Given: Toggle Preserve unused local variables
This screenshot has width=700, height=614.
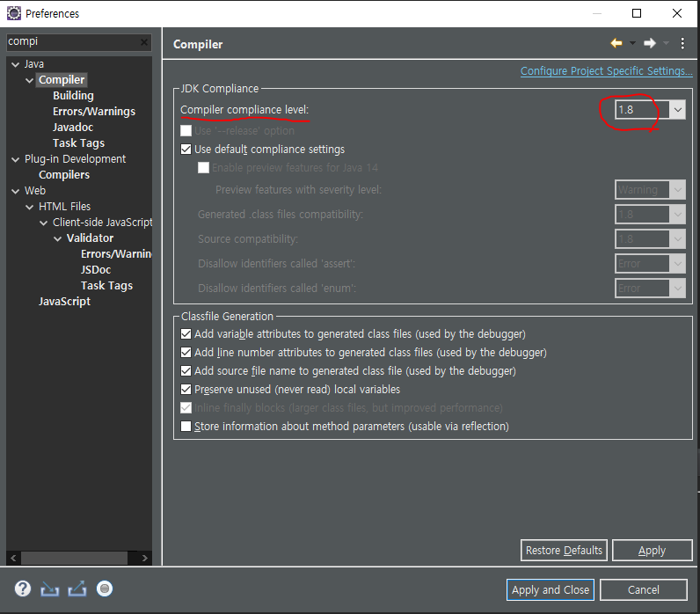Looking at the screenshot, I should click(186, 390).
